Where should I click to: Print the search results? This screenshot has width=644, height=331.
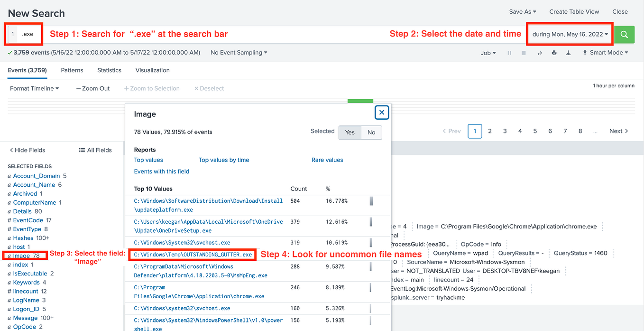554,53
